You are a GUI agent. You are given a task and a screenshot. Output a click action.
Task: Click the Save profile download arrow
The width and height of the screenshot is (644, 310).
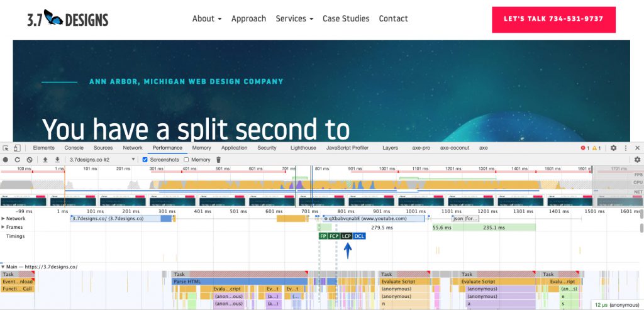(x=57, y=160)
